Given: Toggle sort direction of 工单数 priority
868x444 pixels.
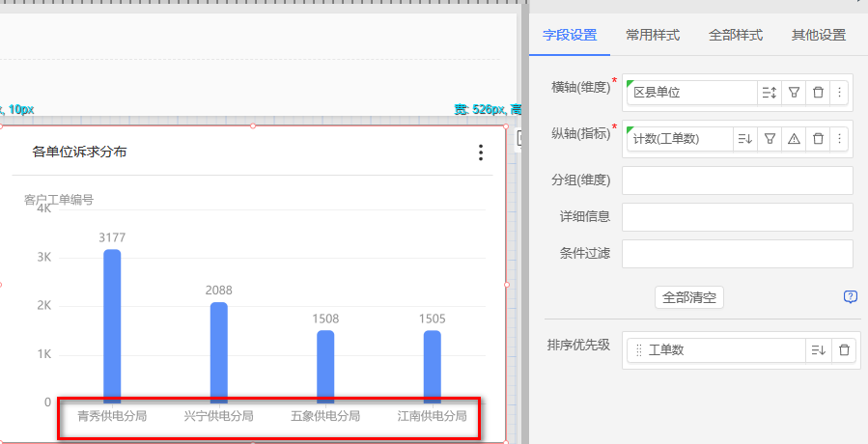Looking at the screenshot, I should pyautogui.click(x=818, y=350).
